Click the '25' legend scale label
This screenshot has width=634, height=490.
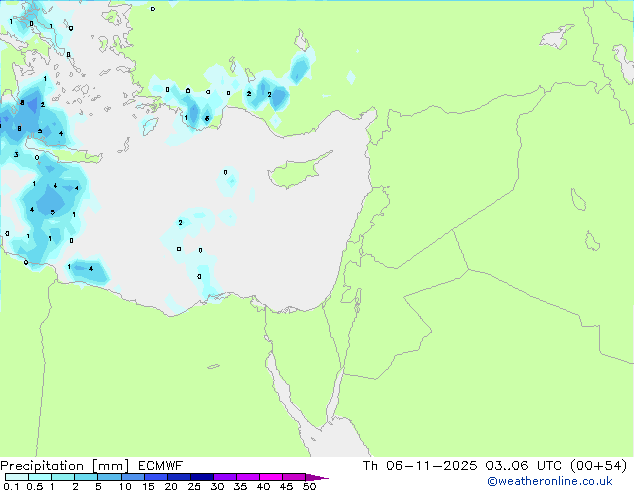click(x=194, y=486)
